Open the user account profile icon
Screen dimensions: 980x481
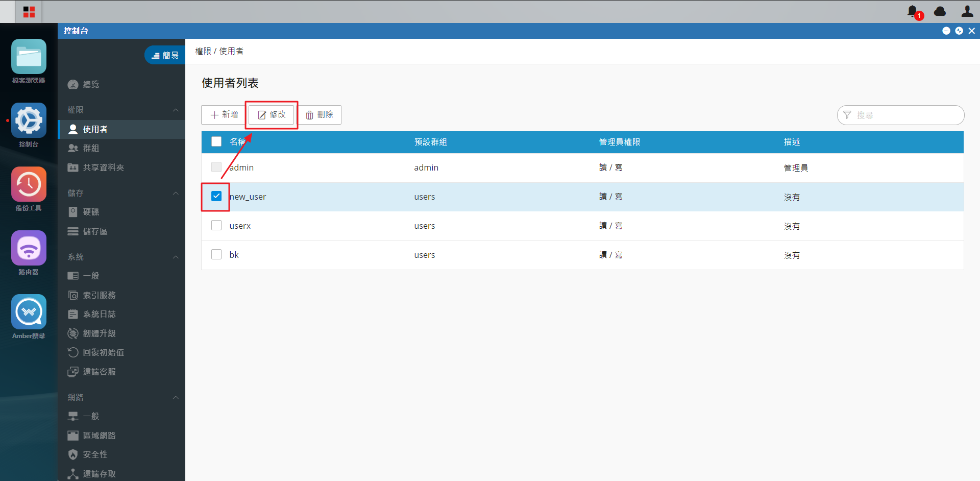click(967, 11)
